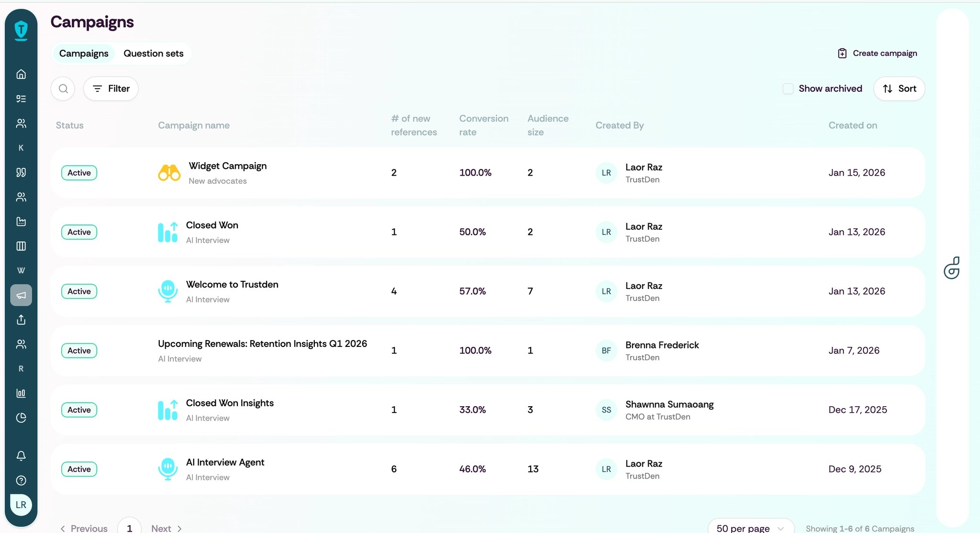The width and height of the screenshot is (980, 533).
Task: Click the Audience size column header
Action: click(x=548, y=125)
